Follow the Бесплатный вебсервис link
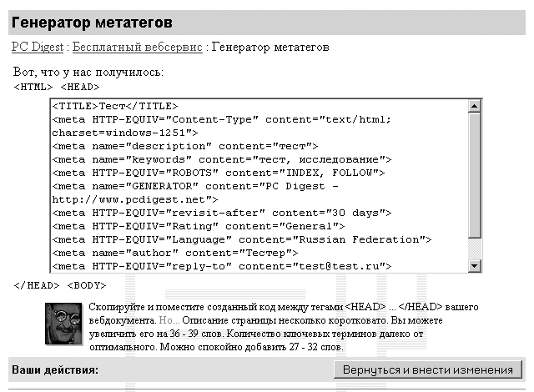 (x=137, y=48)
